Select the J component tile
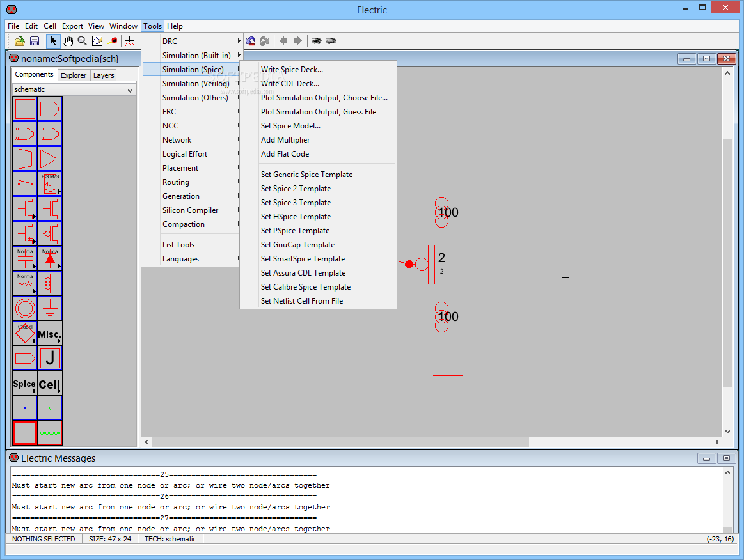The image size is (744, 560). 50,358
